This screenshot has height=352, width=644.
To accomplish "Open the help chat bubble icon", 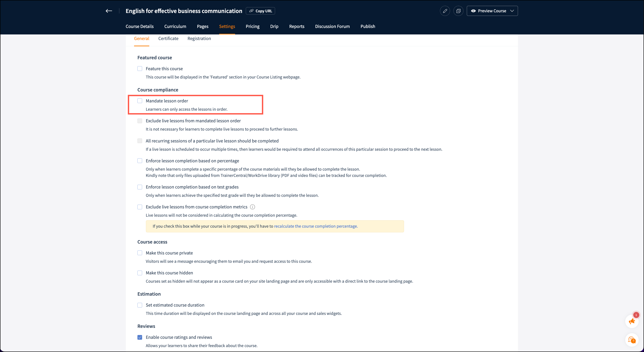I will coord(632,340).
